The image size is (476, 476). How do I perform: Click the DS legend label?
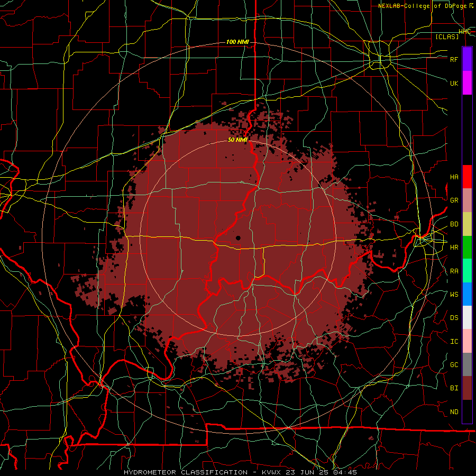click(454, 318)
